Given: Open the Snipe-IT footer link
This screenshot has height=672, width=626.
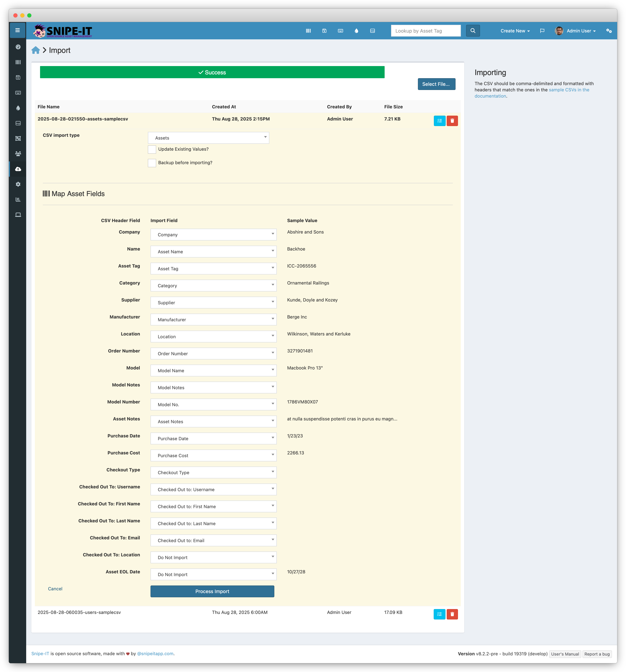Looking at the screenshot, I should click(x=40, y=654).
